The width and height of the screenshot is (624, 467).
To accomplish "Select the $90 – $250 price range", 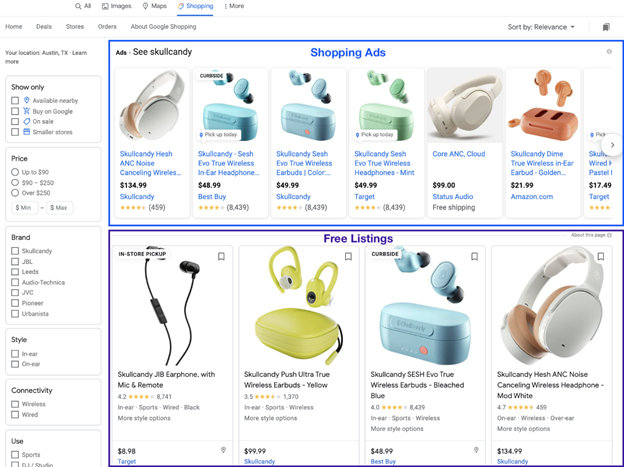I will [x=15, y=182].
